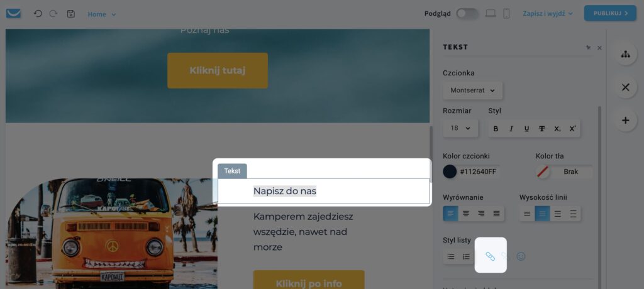Image resolution: width=644 pixels, height=289 pixels.
Task: Choose the largest line height option
Action: (573, 214)
